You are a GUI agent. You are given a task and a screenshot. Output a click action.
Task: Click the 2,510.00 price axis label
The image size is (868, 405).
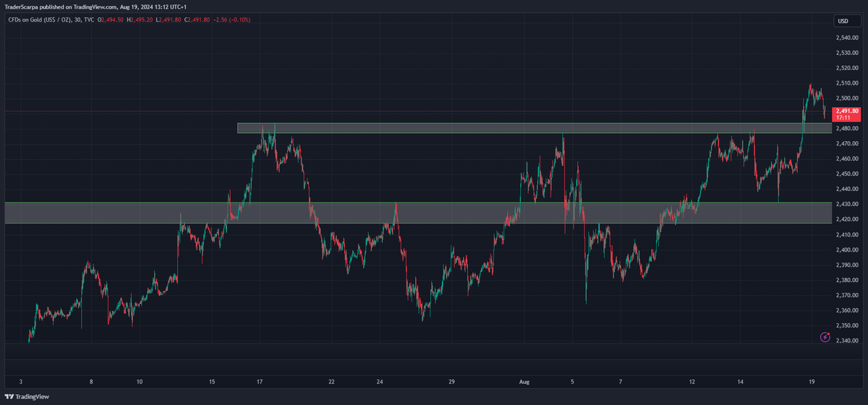click(x=846, y=82)
